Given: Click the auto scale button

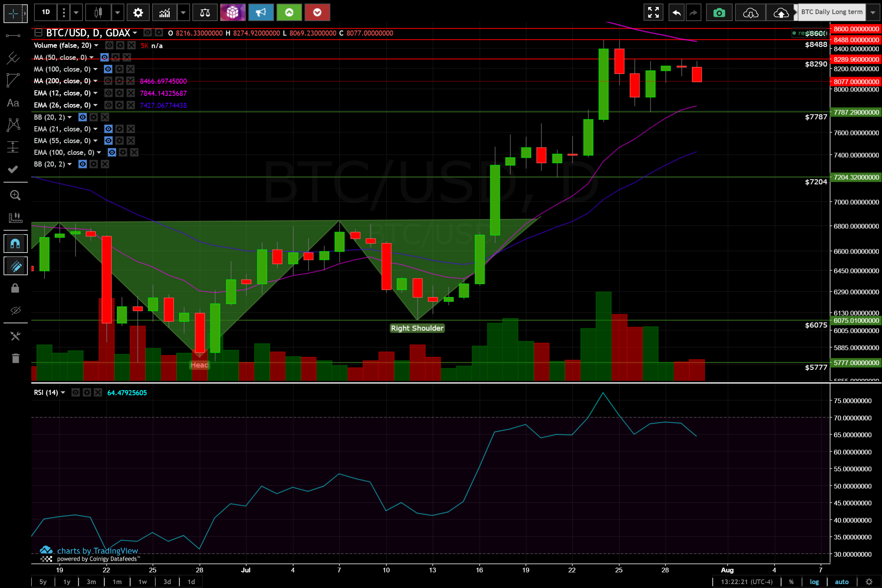Looking at the screenshot, I should 841,582.
